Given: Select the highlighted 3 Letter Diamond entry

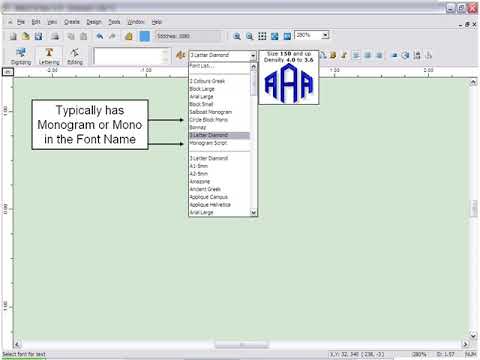Looking at the screenshot, I should click(x=219, y=135).
